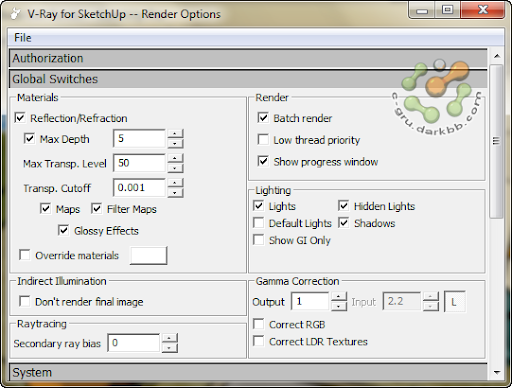Increase Max Depth with up arrow
This screenshot has height=388, width=512.
[175, 134]
